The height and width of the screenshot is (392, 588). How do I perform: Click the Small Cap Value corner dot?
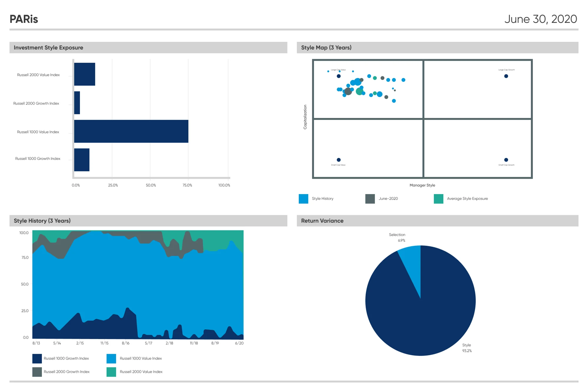[339, 160]
